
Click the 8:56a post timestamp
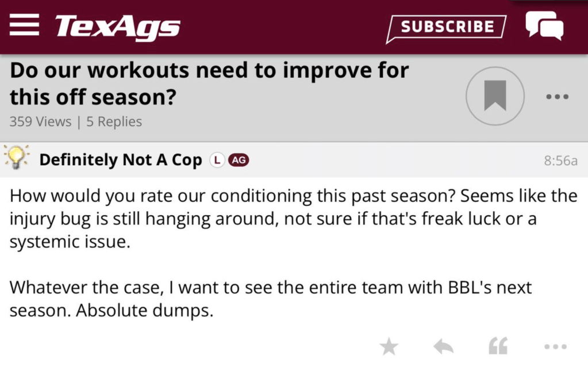pos(560,161)
